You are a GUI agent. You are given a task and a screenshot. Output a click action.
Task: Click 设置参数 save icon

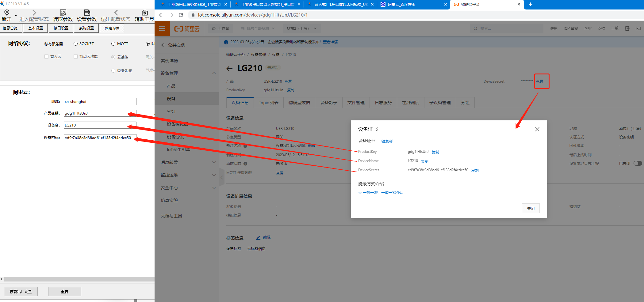coord(87,13)
